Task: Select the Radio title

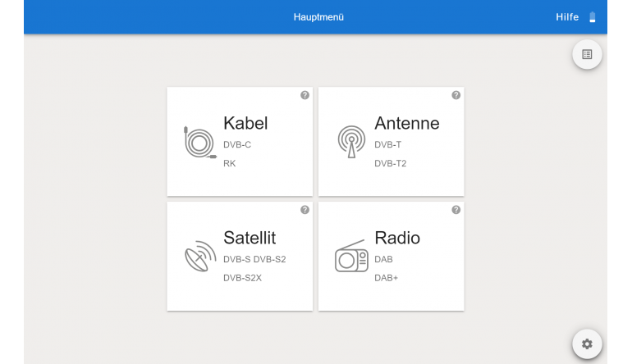Action: pyautogui.click(x=397, y=238)
